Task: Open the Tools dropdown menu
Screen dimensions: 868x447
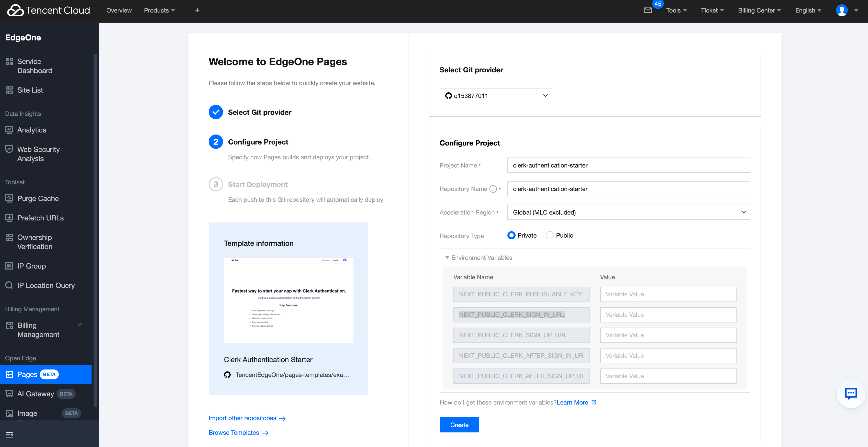Action: pyautogui.click(x=676, y=10)
